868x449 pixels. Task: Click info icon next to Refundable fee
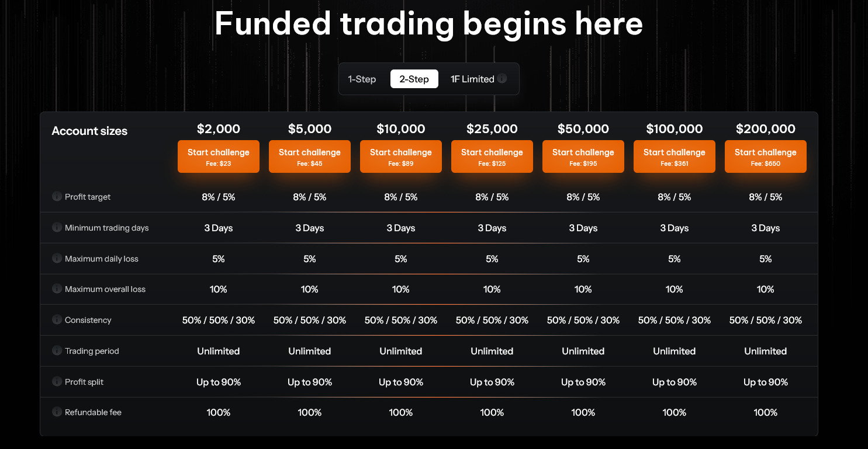pos(57,412)
